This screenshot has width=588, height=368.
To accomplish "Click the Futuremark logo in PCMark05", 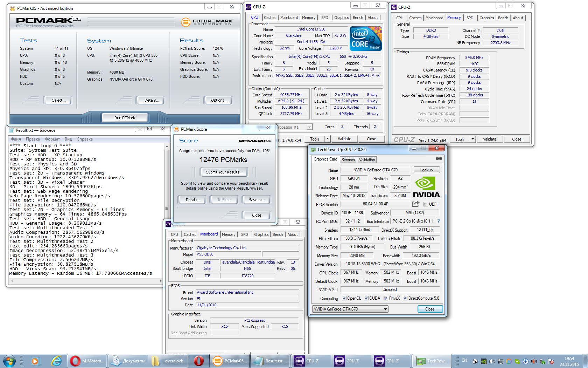I will tap(207, 22).
